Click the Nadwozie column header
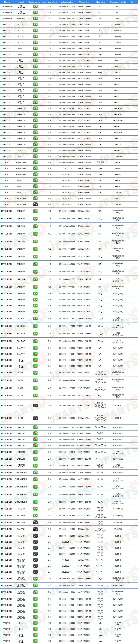Screen dimensions: 138x644 tap(100, 2)
